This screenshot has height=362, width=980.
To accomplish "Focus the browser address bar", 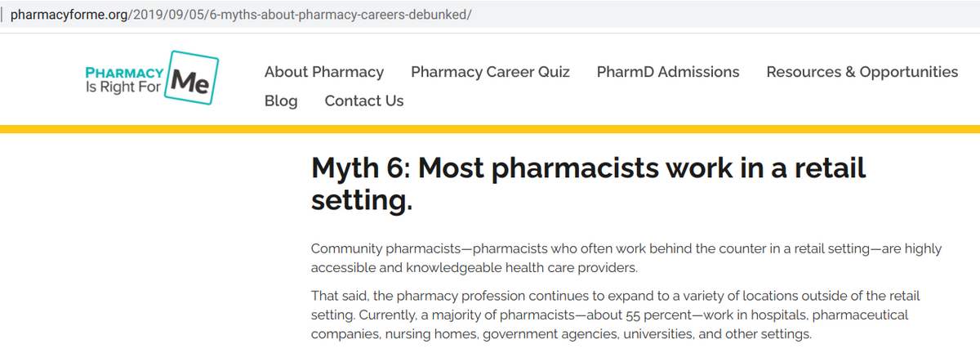I will tap(572, 16).
